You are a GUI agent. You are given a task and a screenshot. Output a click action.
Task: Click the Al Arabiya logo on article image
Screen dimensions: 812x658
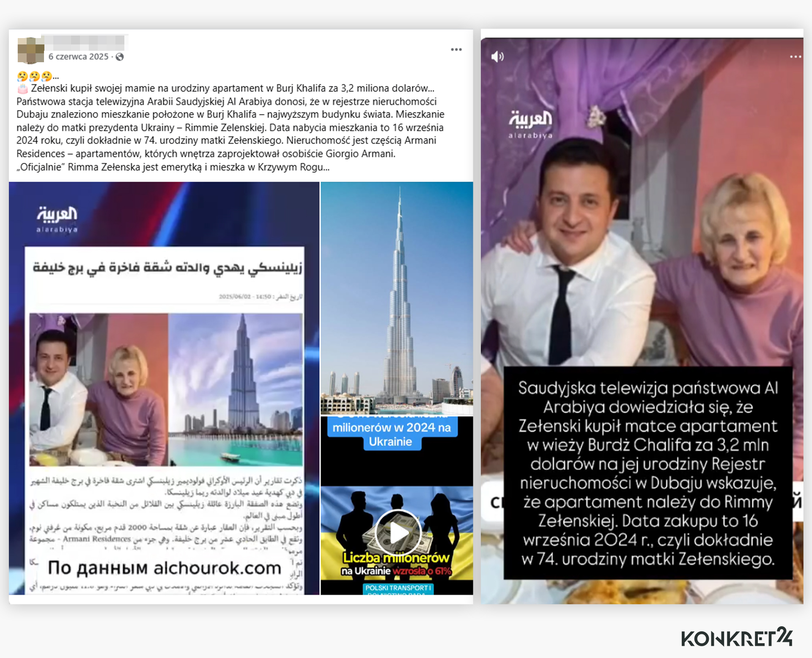point(57,219)
